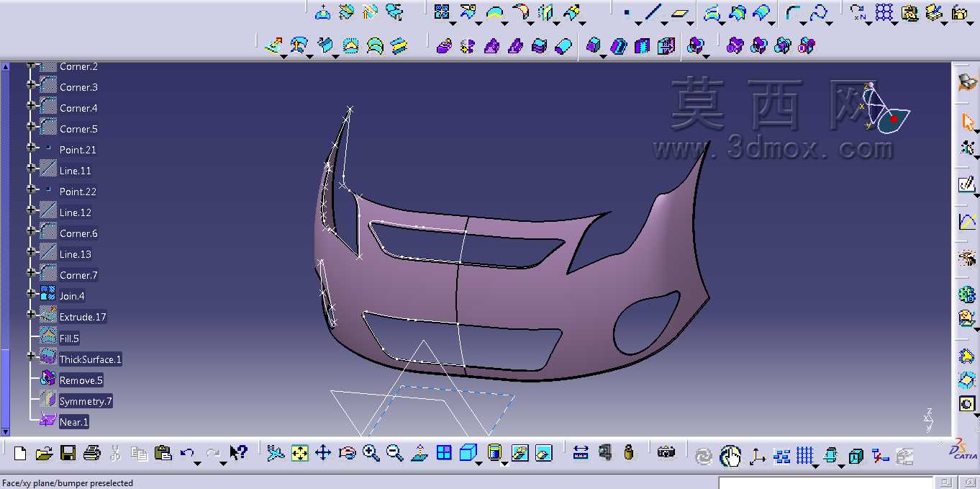Screen dimensions: 980x489
Task: Click the Boolean Remove icon
Action: (758, 46)
